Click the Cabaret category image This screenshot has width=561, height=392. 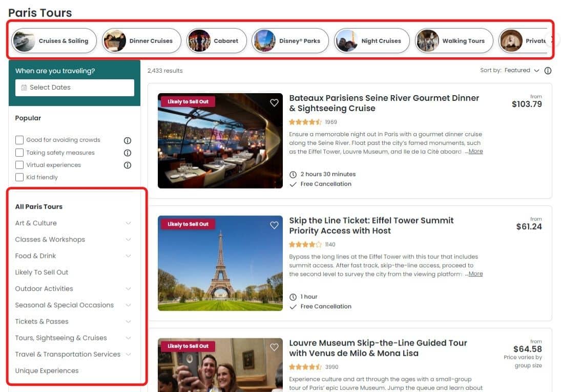(x=199, y=41)
